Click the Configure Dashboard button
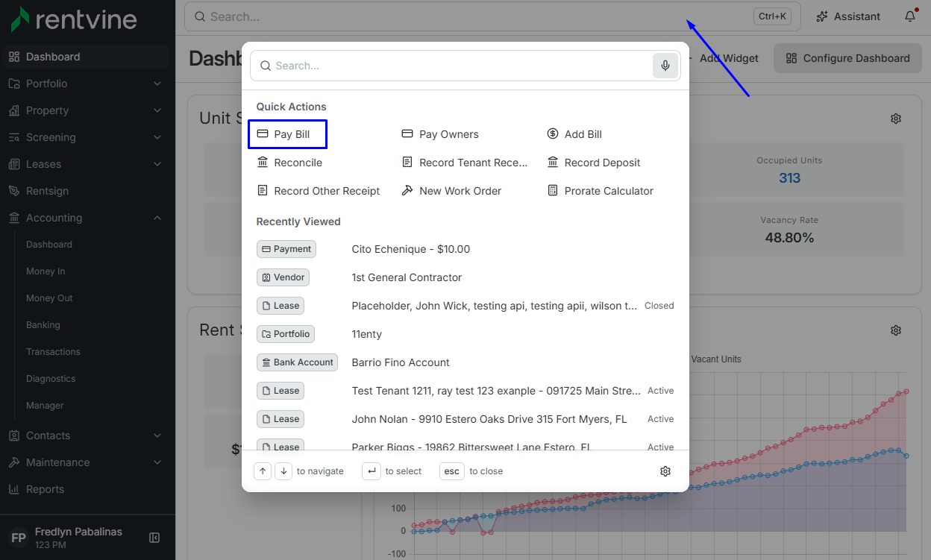931x560 pixels. 848,58
